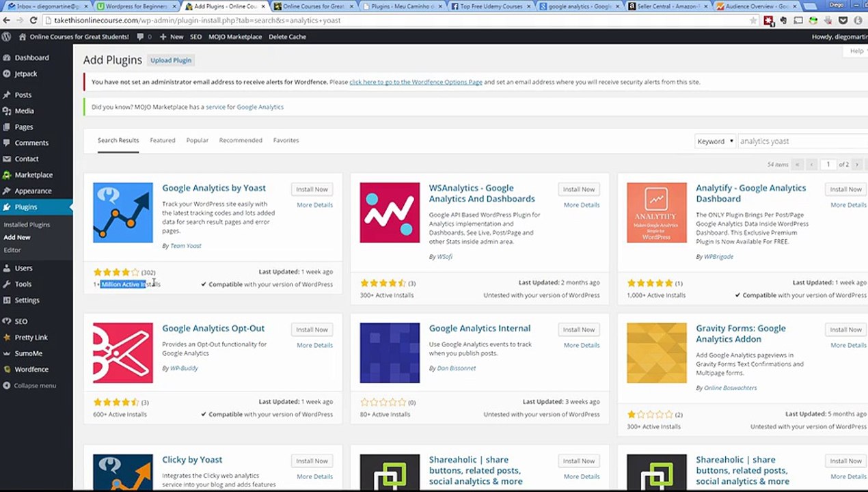Switch to the Favorites tab

coord(286,140)
